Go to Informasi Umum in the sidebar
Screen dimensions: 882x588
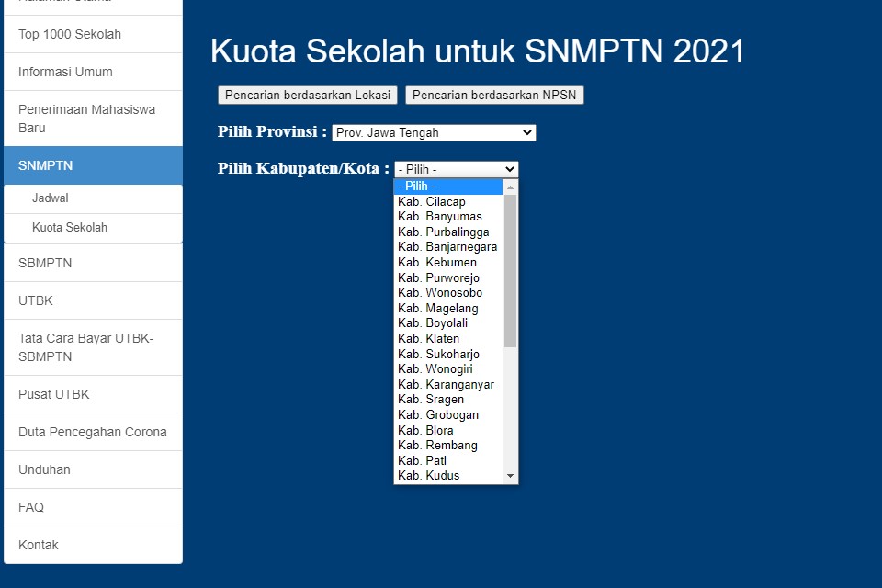[x=93, y=72]
